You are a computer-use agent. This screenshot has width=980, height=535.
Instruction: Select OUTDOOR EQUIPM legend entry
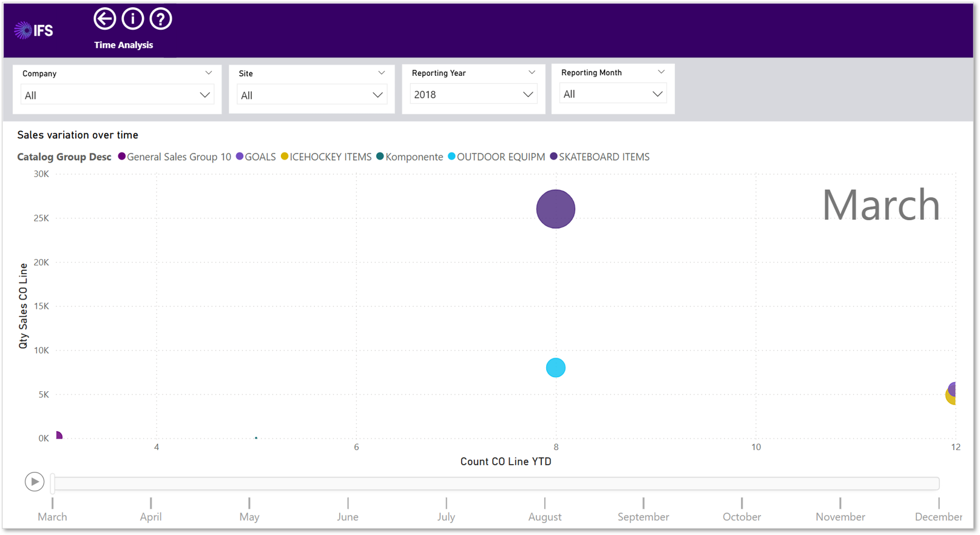(496, 156)
